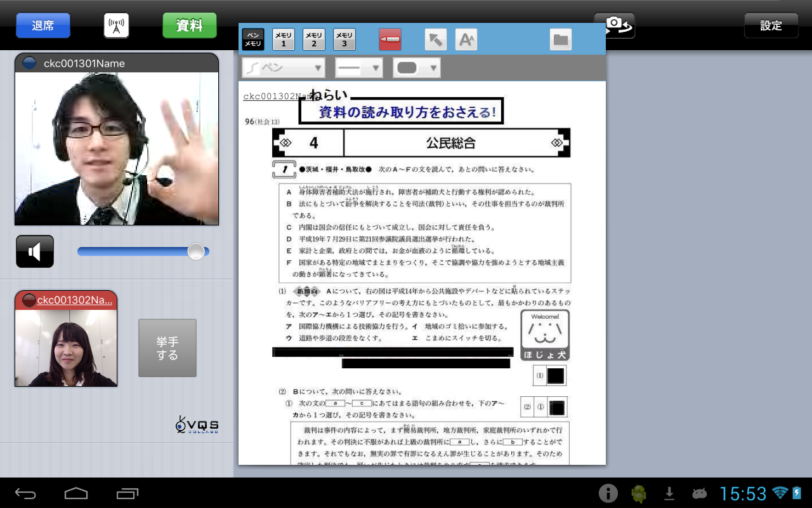Click the ckc001302Name label on document
Image resolution: width=812 pixels, height=508 pixels.
tap(280, 97)
